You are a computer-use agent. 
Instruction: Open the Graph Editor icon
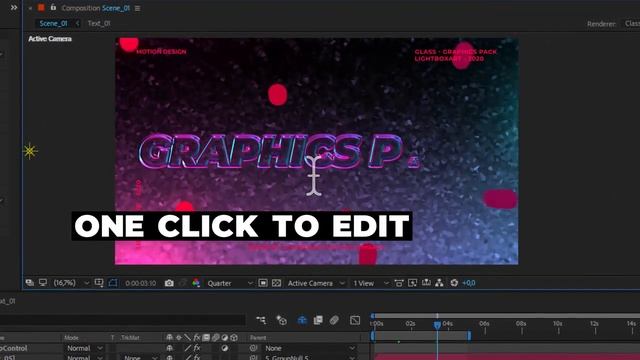point(355,320)
